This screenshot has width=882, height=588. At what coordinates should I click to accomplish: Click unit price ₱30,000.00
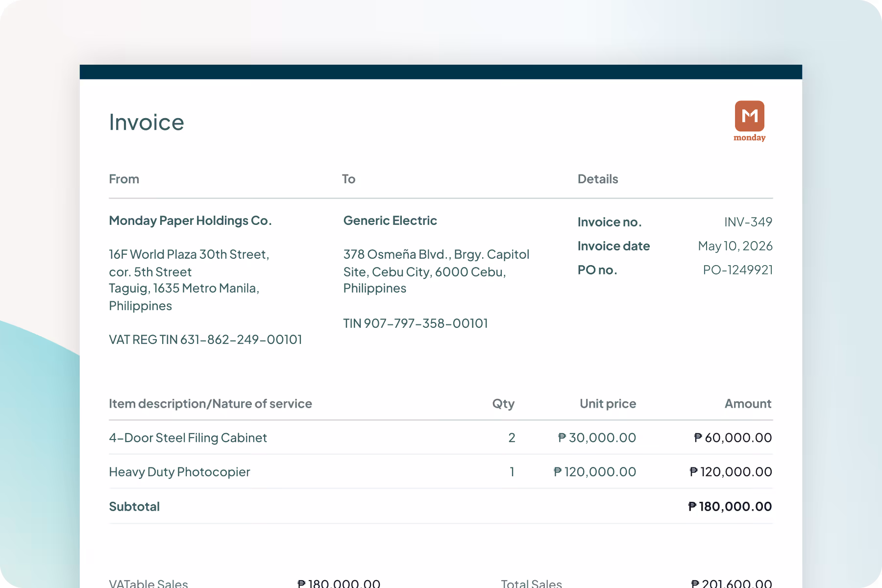click(x=597, y=438)
